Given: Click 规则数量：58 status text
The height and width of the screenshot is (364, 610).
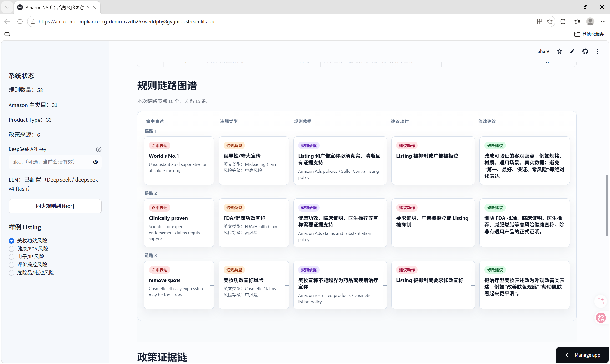Looking at the screenshot, I should point(26,90).
